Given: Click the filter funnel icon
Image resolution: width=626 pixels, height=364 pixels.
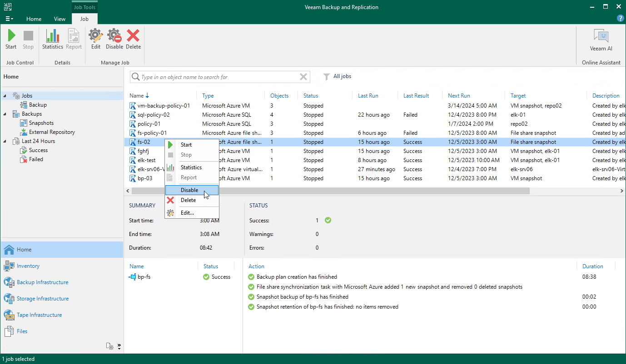Looking at the screenshot, I should click(326, 77).
